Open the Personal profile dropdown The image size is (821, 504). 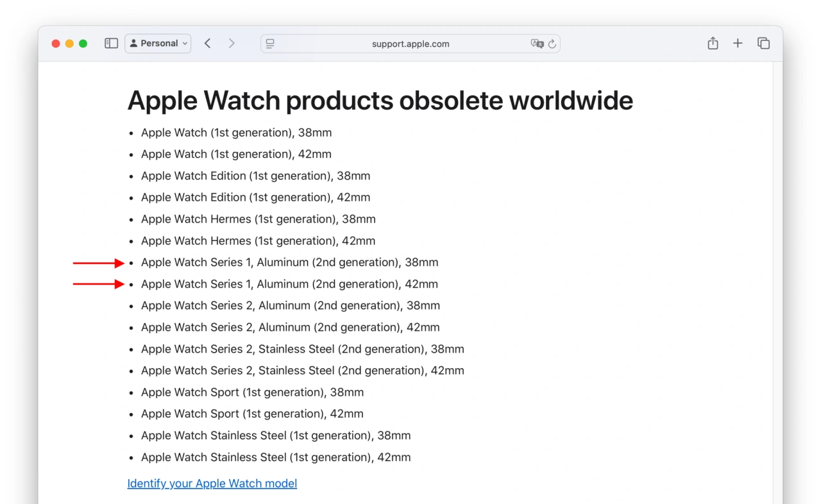tap(158, 43)
